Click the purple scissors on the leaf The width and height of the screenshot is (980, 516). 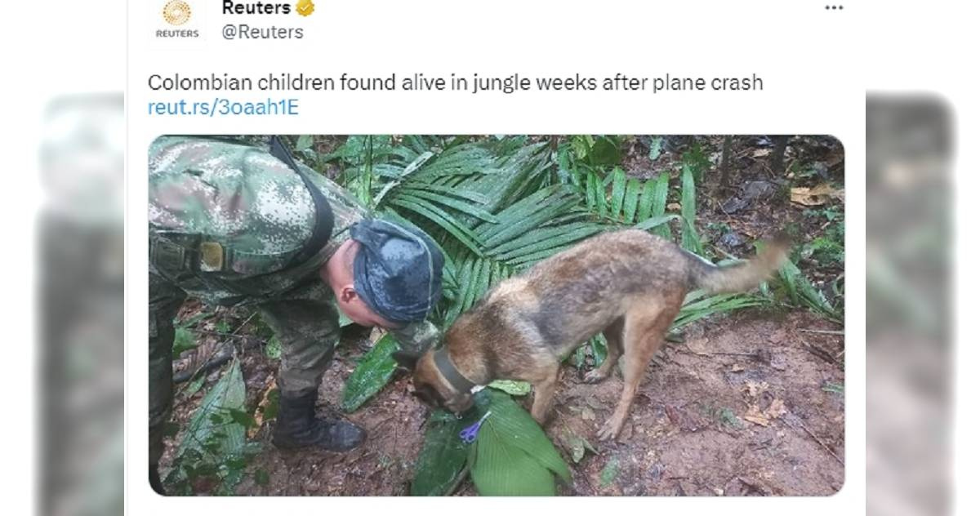coord(474,429)
